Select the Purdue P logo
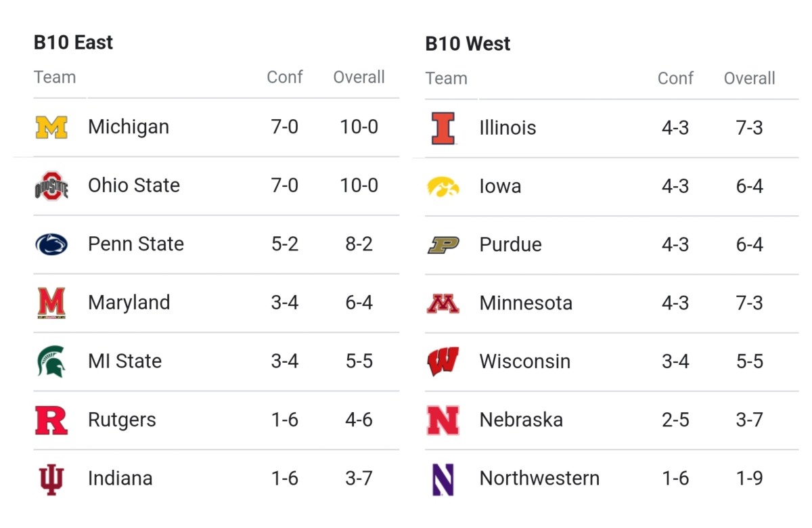This screenshot has height=528, width=812. point(443,244)
